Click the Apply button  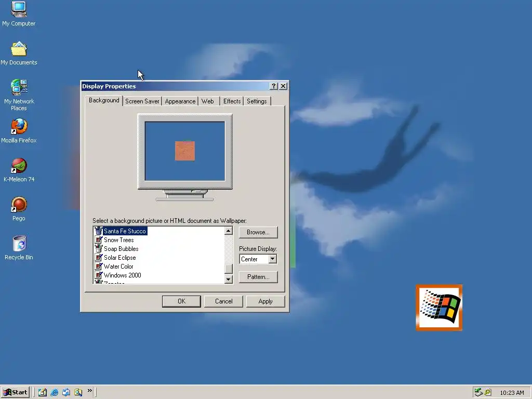265,301
